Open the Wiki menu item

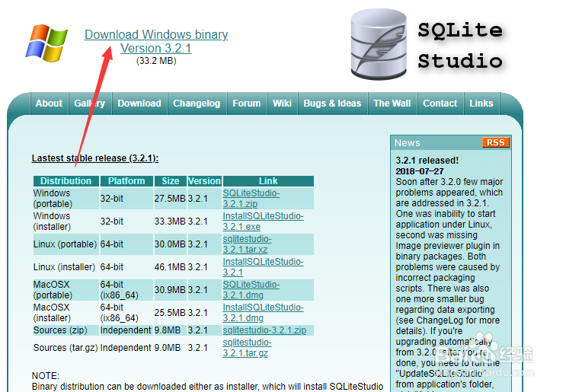pyautogui.click(x=283, y=104)
